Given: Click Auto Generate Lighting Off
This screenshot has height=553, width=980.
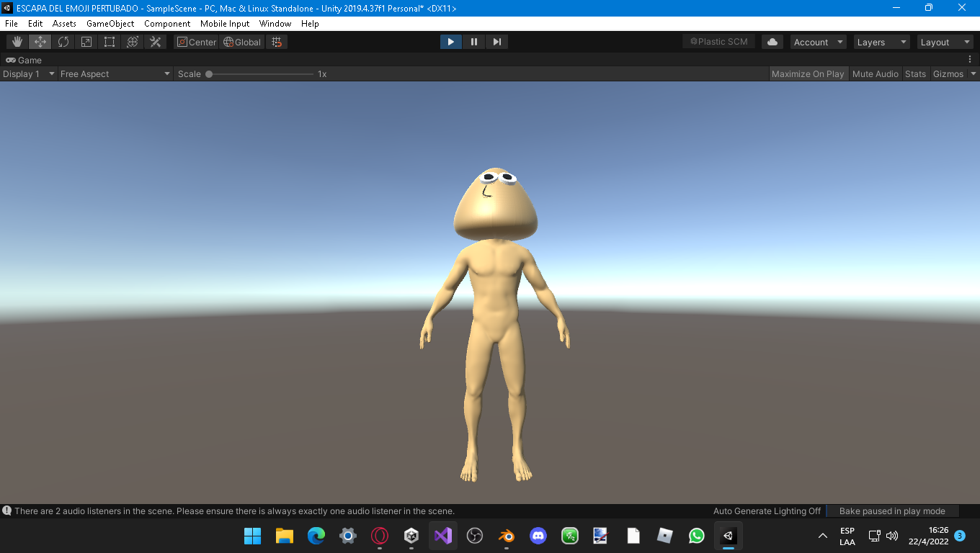Looking at the screenshot, I should click(767, 511).
